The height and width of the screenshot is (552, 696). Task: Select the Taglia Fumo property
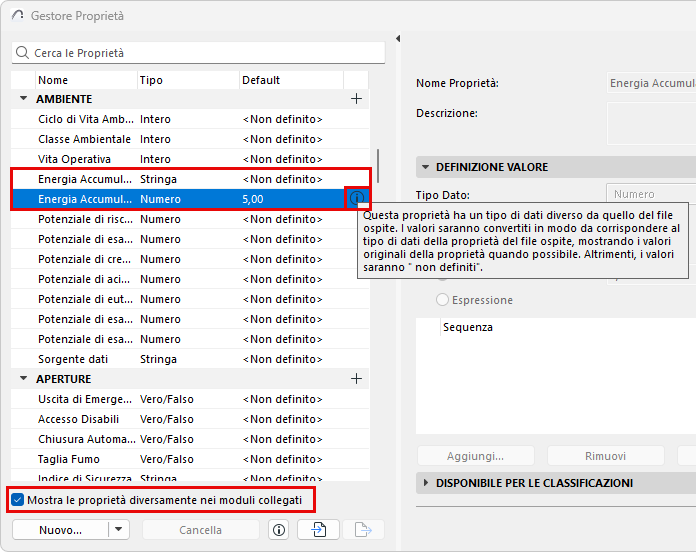190,459
